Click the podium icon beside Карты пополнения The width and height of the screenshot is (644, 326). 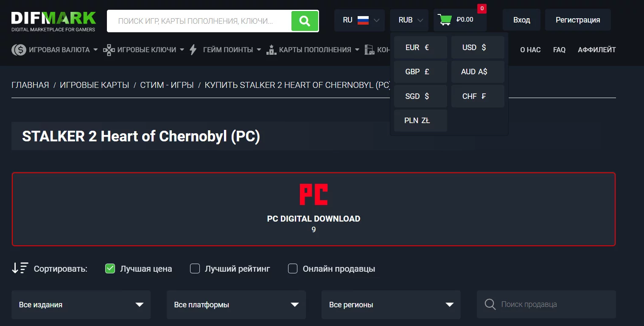point(271,50)
